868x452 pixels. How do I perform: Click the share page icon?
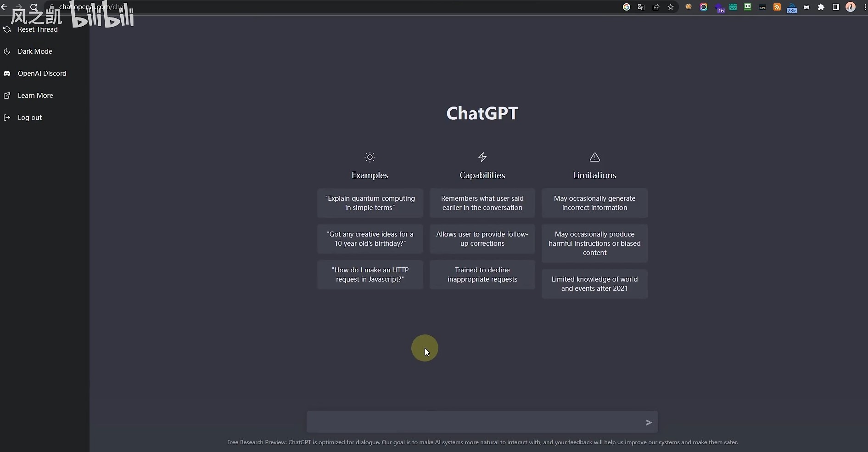(656, 7)
